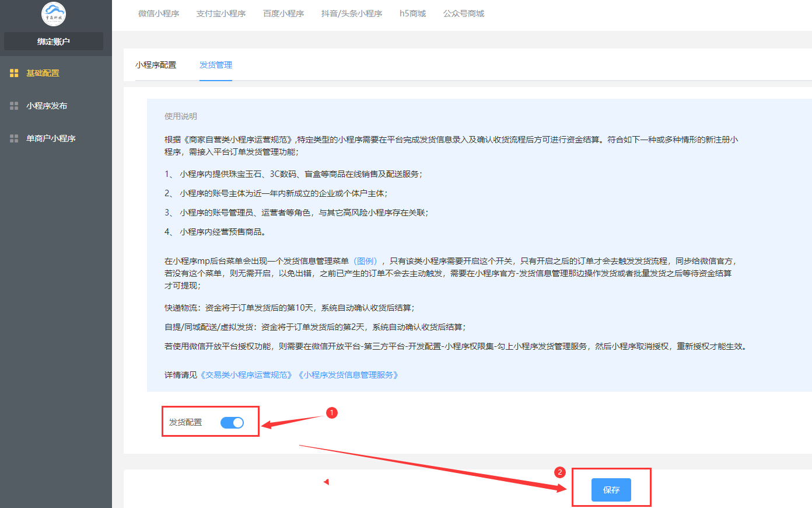Image resolution: width=812 pixels, height=508 pixels.
Task: Open the 《交易类小程序运营规范》 link
Action: [246, 375]
